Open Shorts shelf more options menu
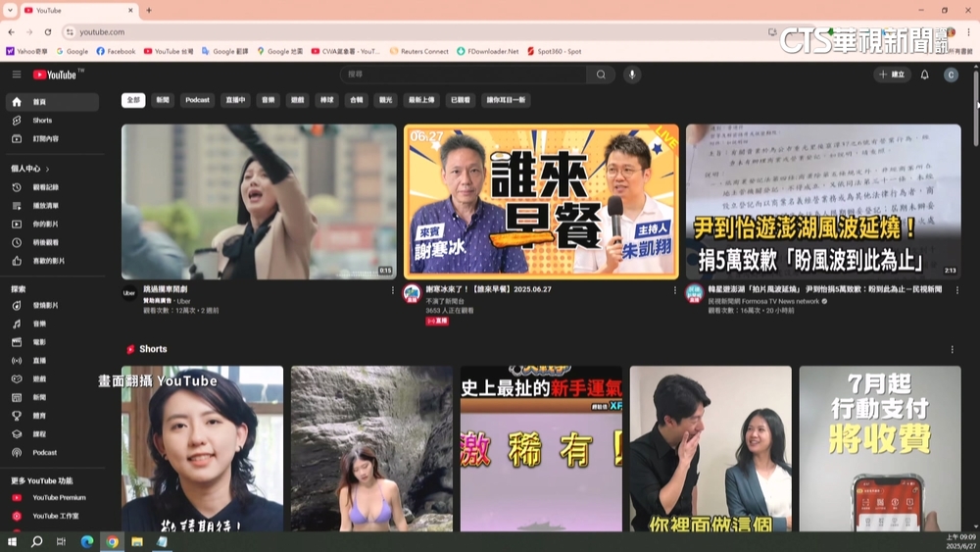The image size is (980, 552). coord(952,349)
